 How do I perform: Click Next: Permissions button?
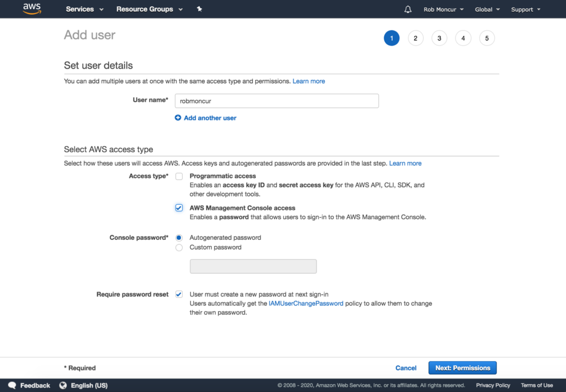[x=462, y=368]
